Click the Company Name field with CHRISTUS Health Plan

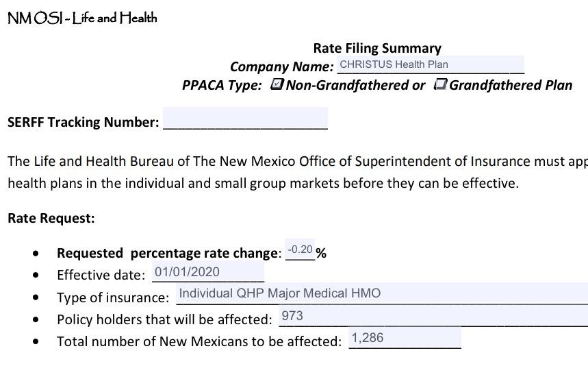click(430, 65)
